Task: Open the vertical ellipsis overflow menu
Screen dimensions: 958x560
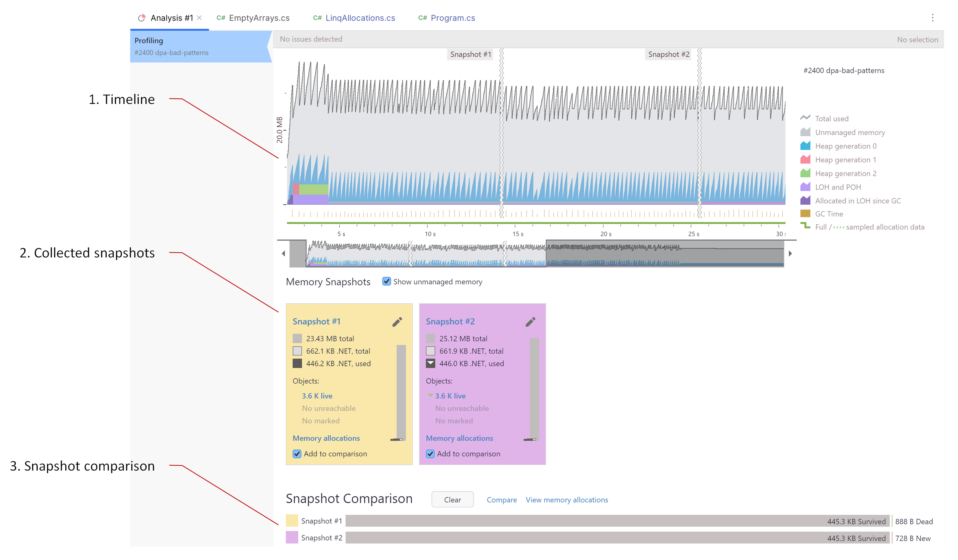Action: click(x=933, y=18)
